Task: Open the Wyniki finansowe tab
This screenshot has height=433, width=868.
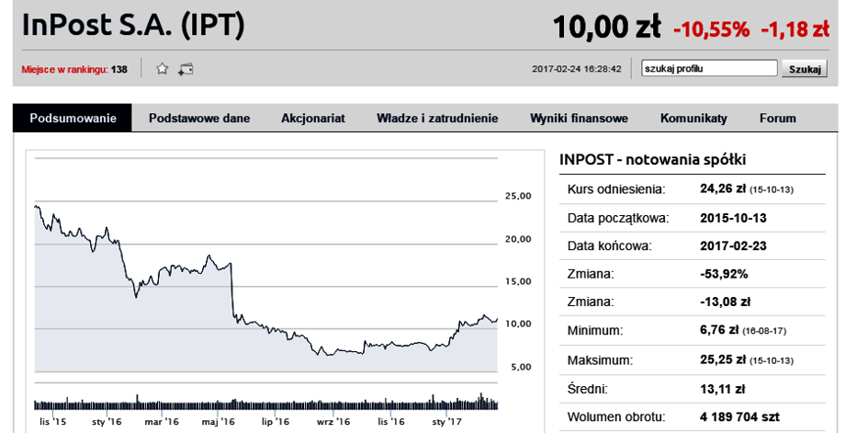Action: (579, 118)
